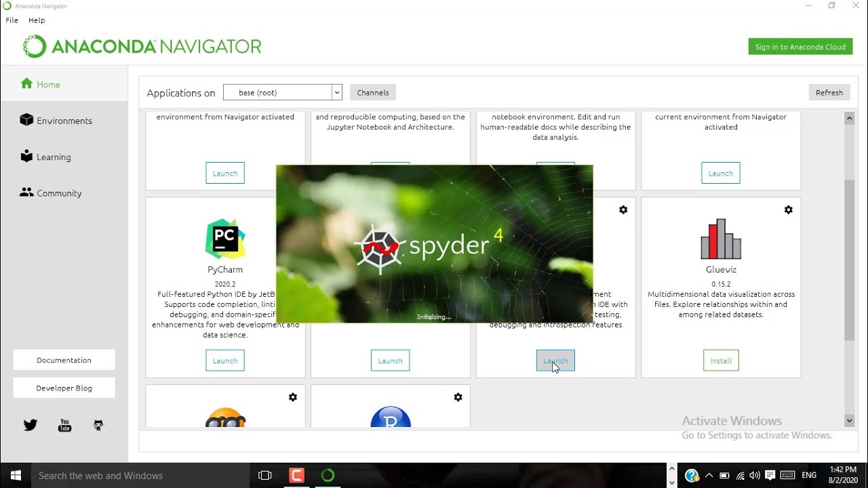Open the Developer Blog link button

pyautogui.click(x=64, y=388)
